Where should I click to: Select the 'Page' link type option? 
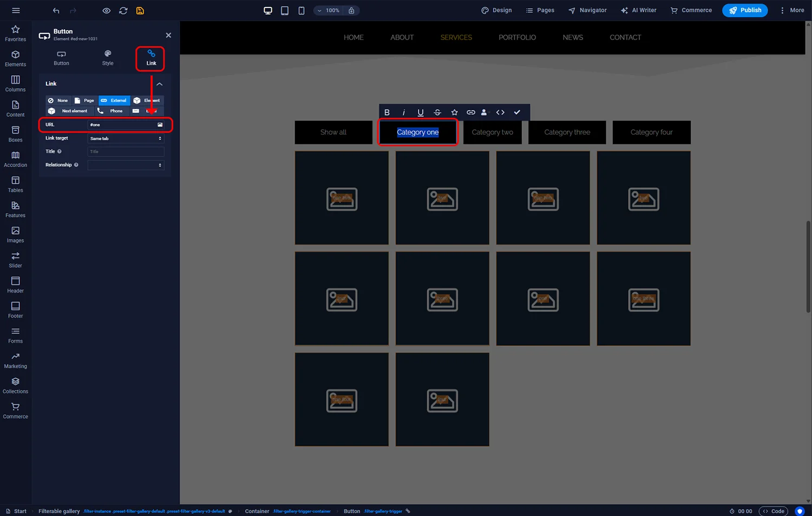click(84, 100)
